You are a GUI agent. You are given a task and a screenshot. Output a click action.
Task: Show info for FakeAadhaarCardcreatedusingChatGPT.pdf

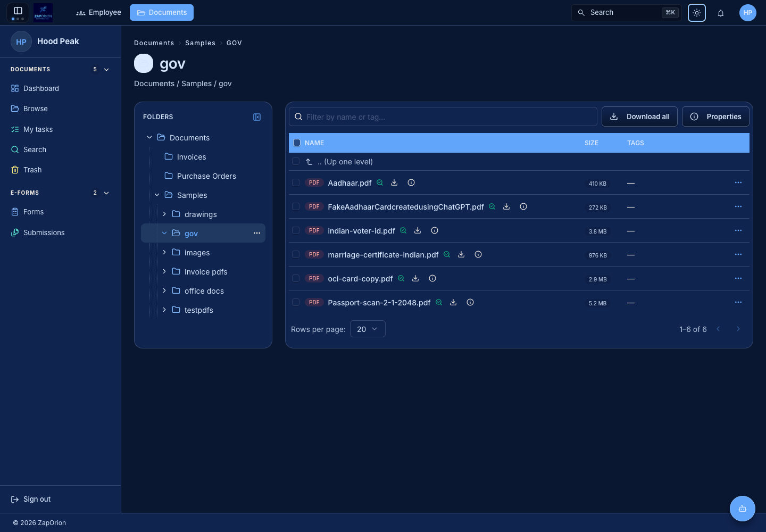(x=523, y=206)
